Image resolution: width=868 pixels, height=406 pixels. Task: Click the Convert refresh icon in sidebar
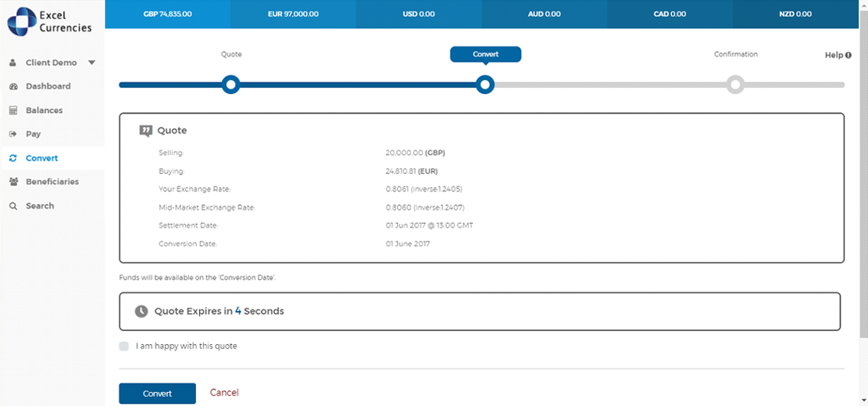pos(13,158)
